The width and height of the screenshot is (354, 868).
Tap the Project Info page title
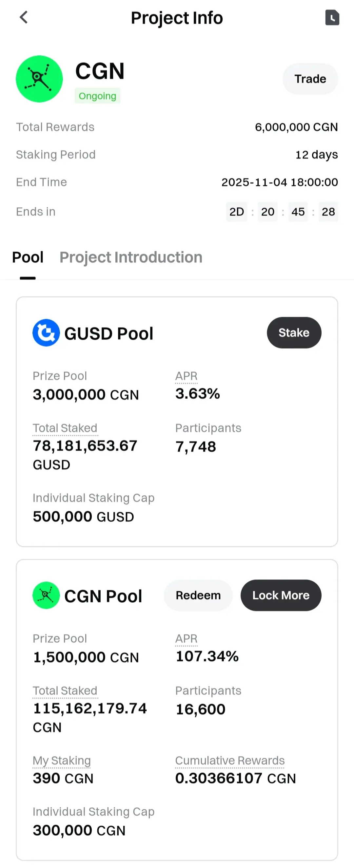[177, 18]
